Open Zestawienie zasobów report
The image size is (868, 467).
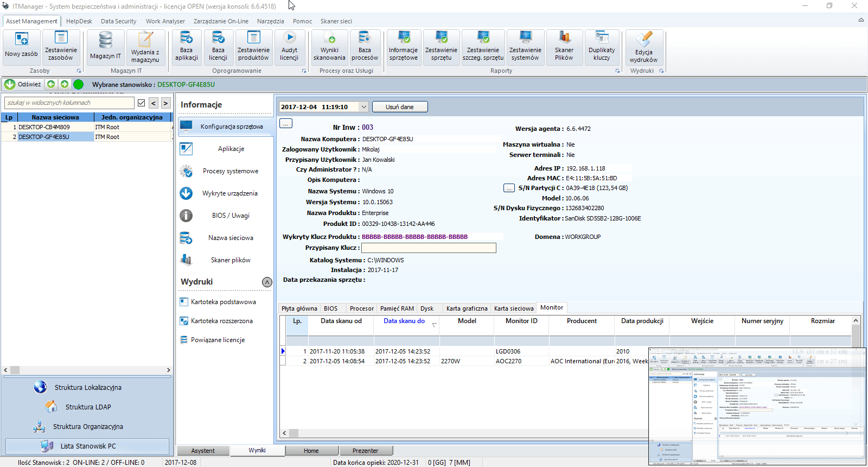click(x=61, y=47)
